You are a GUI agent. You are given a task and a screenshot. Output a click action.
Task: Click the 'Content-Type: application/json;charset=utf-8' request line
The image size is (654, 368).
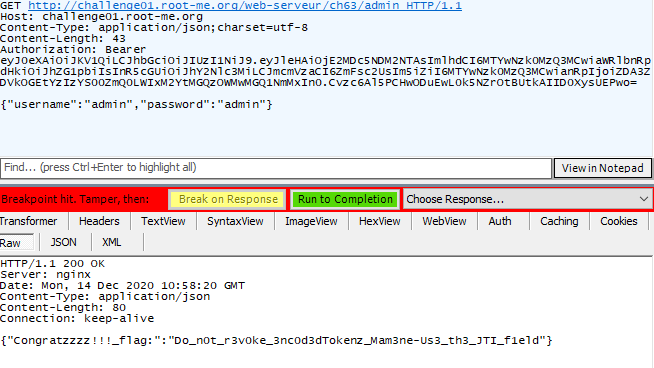[154, 28]
